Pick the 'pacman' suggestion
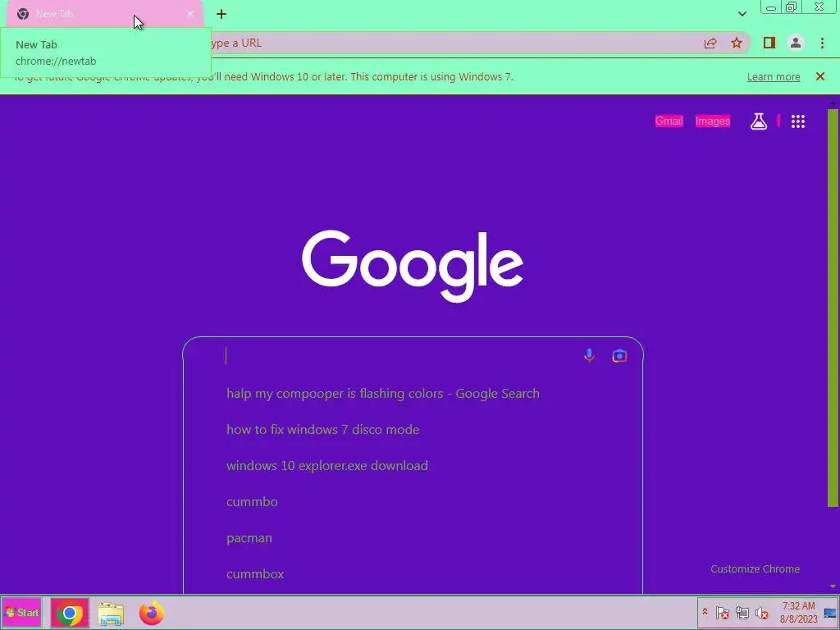 pos(413,538)
